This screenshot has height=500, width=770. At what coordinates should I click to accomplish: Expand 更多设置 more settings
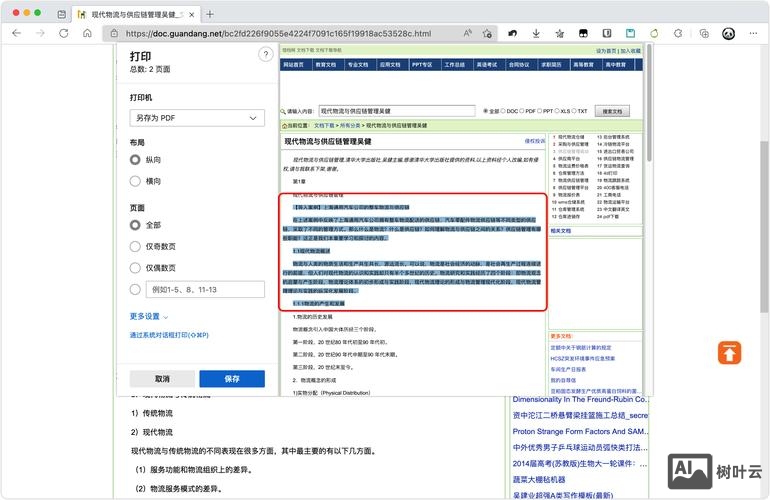[148, 316]
